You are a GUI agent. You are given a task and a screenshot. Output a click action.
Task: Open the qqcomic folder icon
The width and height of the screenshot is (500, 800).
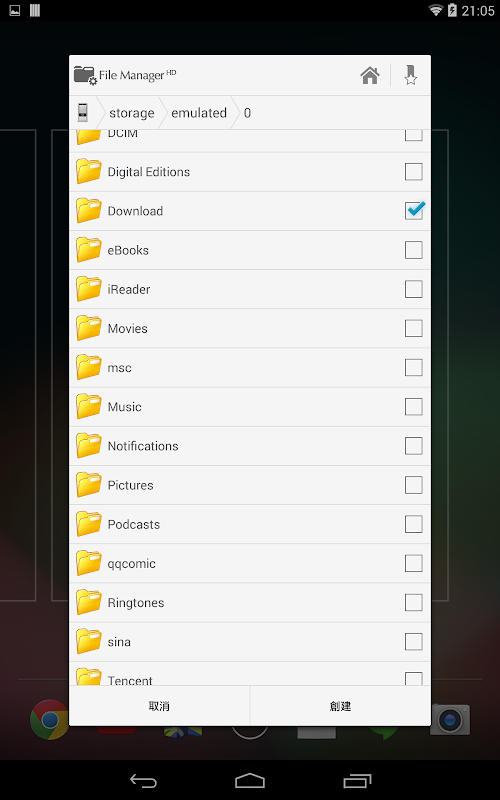tap(89, 563)
